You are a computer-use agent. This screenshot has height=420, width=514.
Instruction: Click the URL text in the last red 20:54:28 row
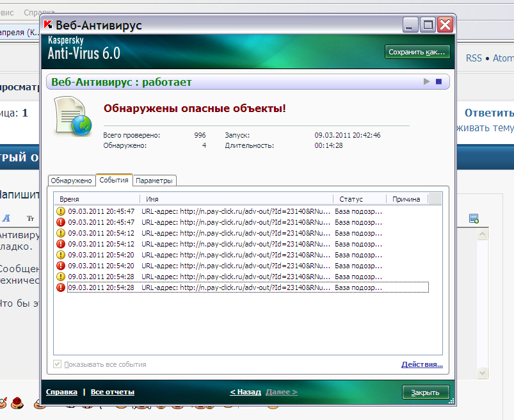[x=236, y=287]
